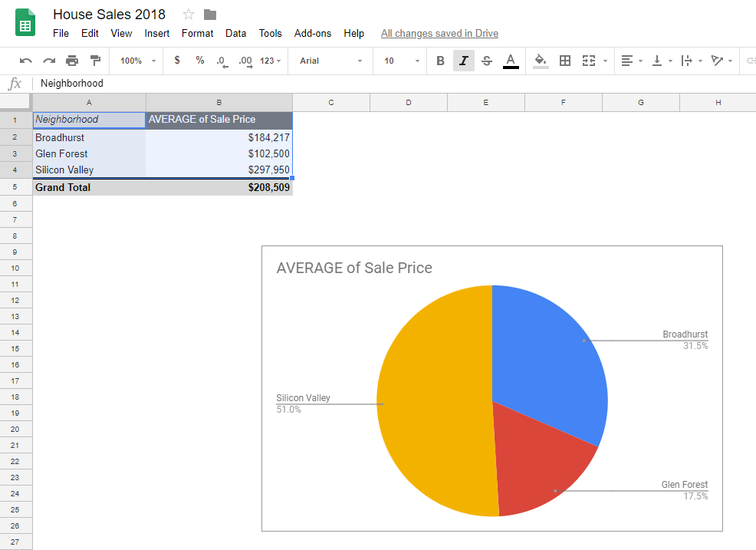Click into the formula bar
The image size is (756, 550).
click(396, 83)
